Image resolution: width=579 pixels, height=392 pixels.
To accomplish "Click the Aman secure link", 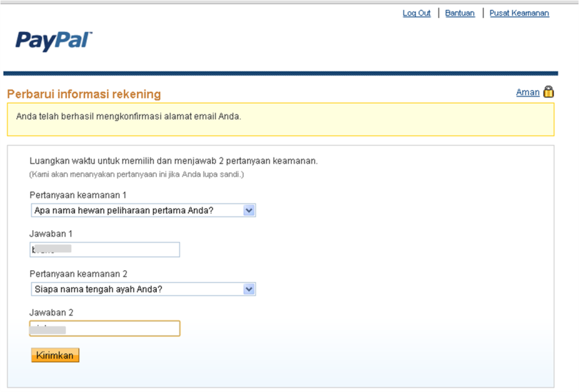I will [x=527, y=92].
